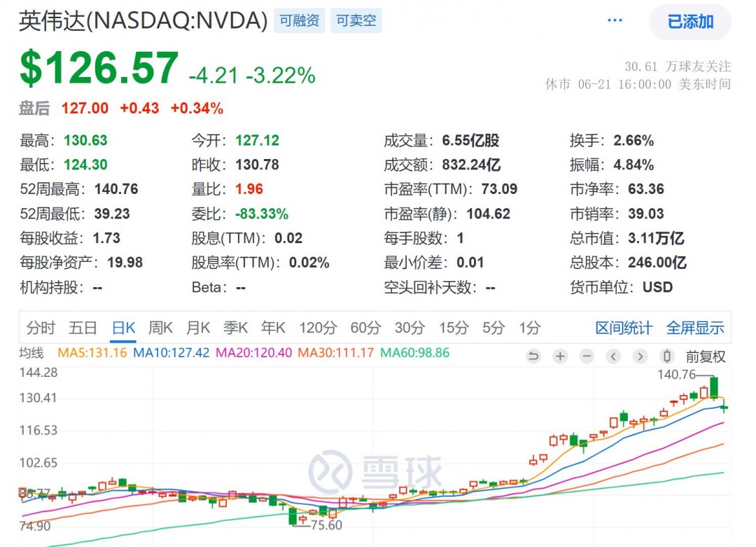
Task: Toggle the 可卖空 tag
Action: [356, 21]
